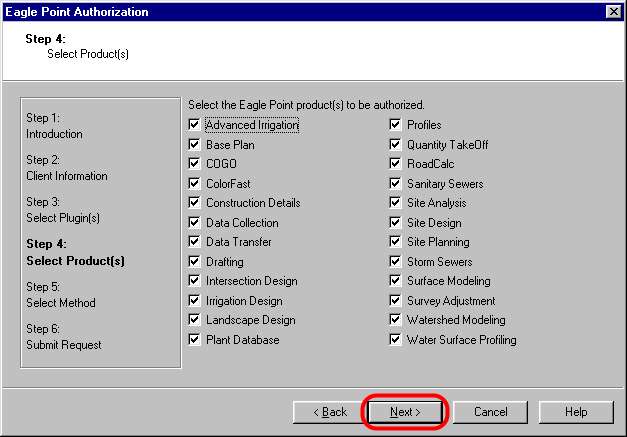This screenshot has height=437, width=627.
Task: Click the Next button
Action: pyautogui.click(x=405, y=412)
